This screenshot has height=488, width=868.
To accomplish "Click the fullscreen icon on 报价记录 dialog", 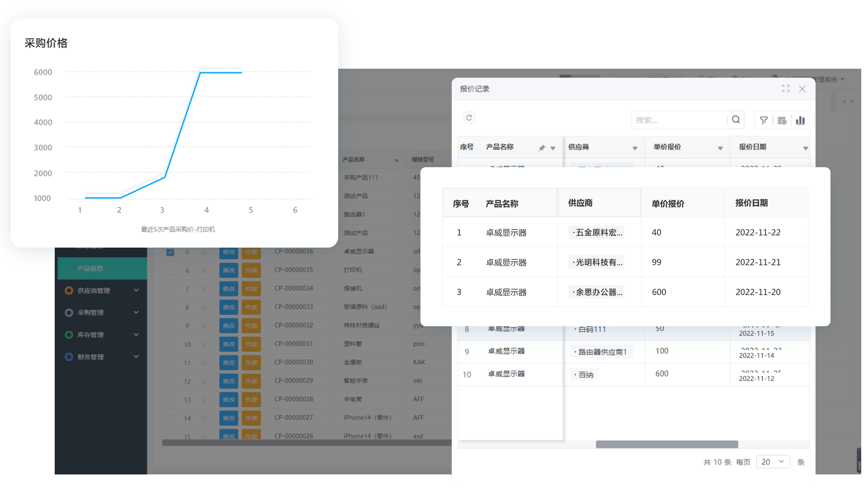I will pyautogui.click(x=786, y=88).
